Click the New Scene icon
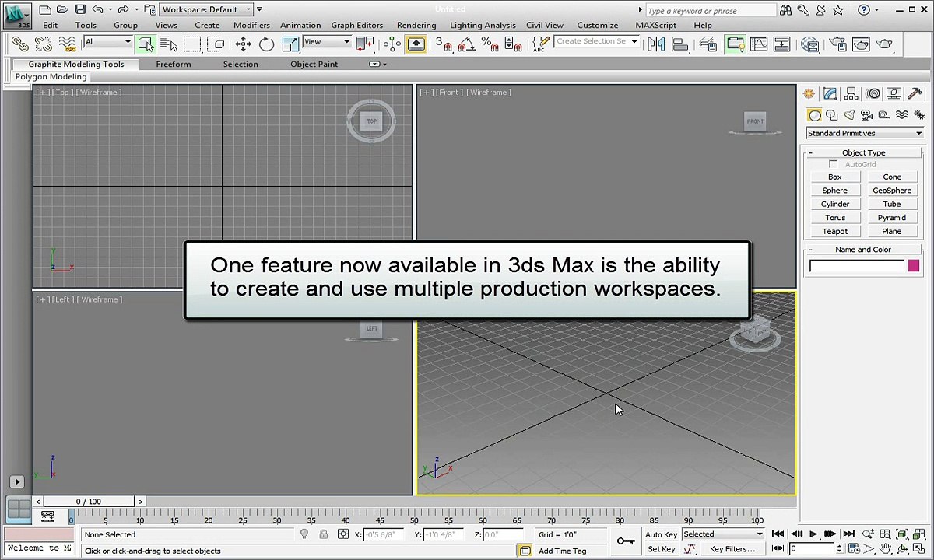This screenshot has width=934, height=560. click(x=45, y=10)
